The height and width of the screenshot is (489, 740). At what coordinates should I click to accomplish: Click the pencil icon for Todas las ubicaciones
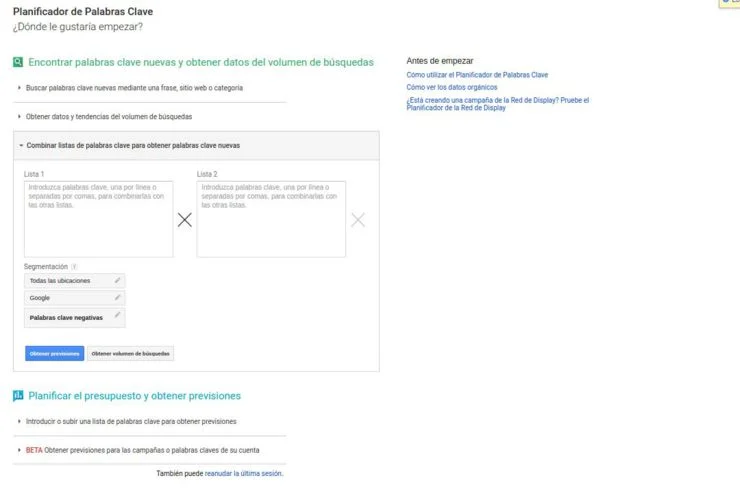(x=117, y=280)
